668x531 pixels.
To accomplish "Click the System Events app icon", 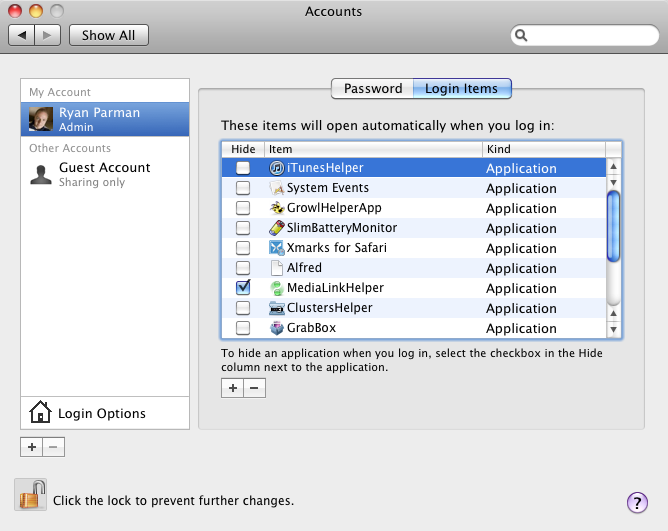I will coord(276,188).
